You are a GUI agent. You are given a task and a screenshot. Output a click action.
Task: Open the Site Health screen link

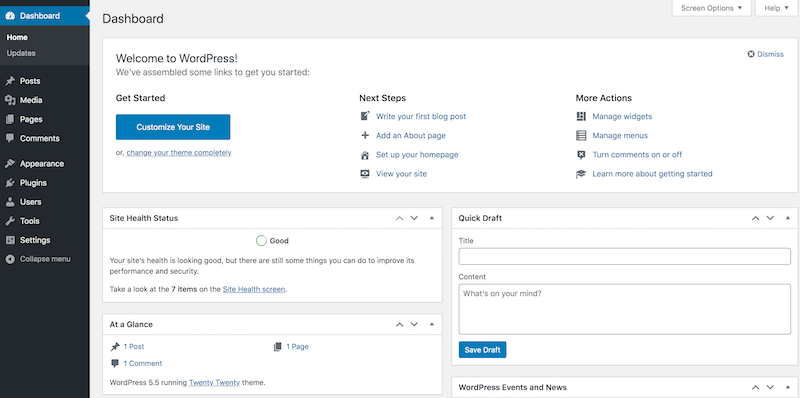pyautogui.click(x=254, y=289)
